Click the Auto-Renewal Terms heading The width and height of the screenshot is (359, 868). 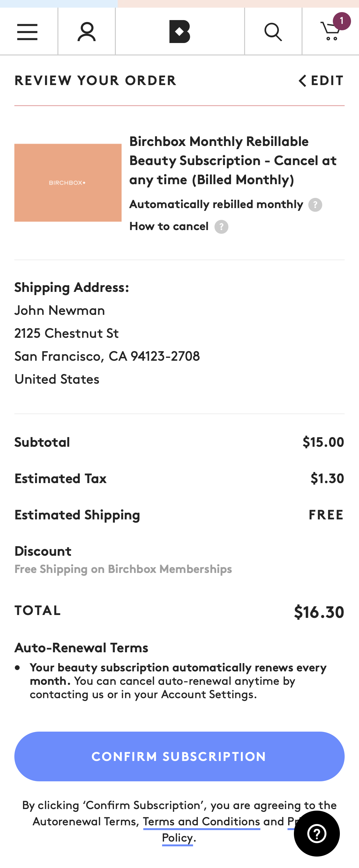[x=81, y=647]
